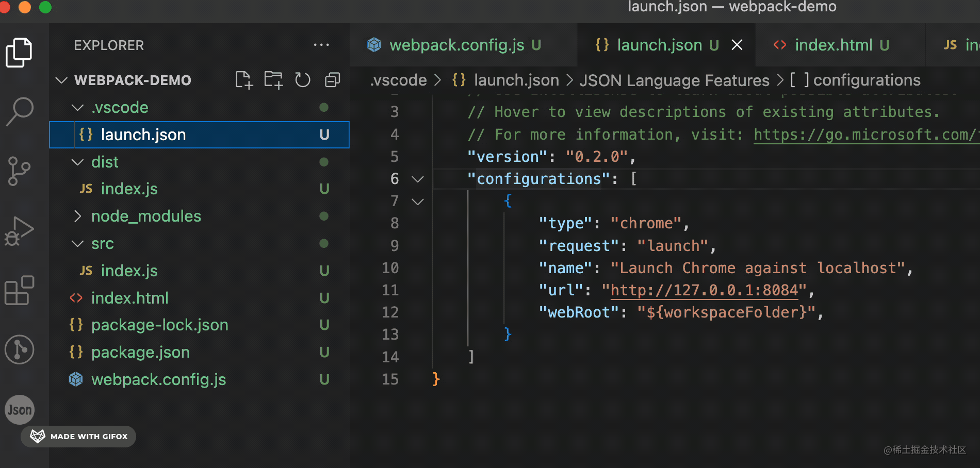980x468 pixels.
Task: Click "${workspaceFolder}" value on line 12
Action: point(727,312)
